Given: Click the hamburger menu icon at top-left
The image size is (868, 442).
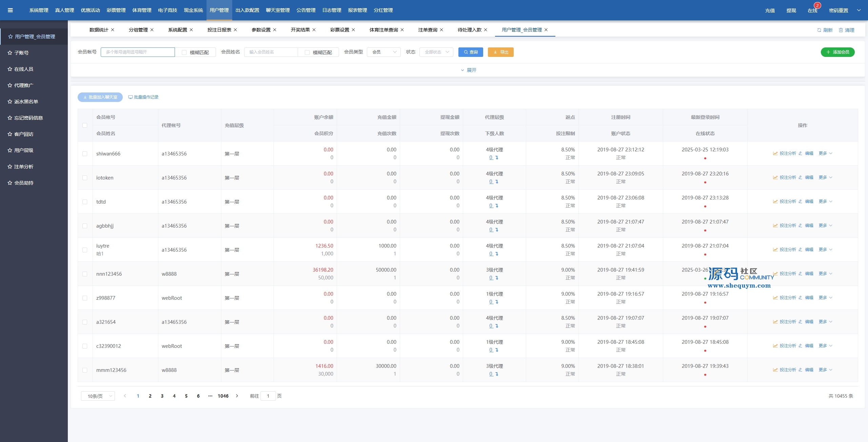Looking at the screenshot, I should [10, 10].
